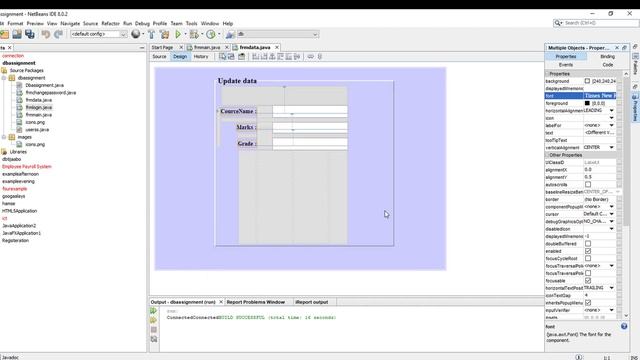Open the Code properties tab
Viewport: 640px width, 360px height.
[607, 65]
